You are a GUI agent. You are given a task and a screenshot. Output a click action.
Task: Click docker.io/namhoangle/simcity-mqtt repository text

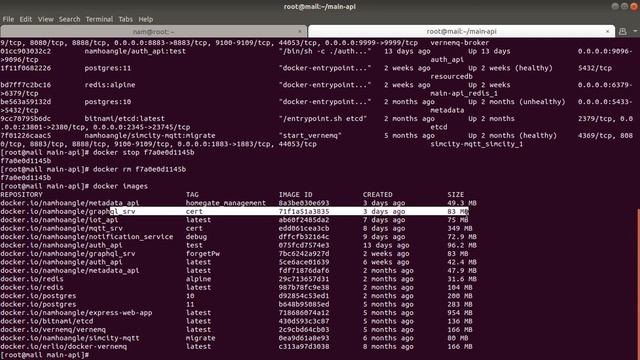(70, 338)
